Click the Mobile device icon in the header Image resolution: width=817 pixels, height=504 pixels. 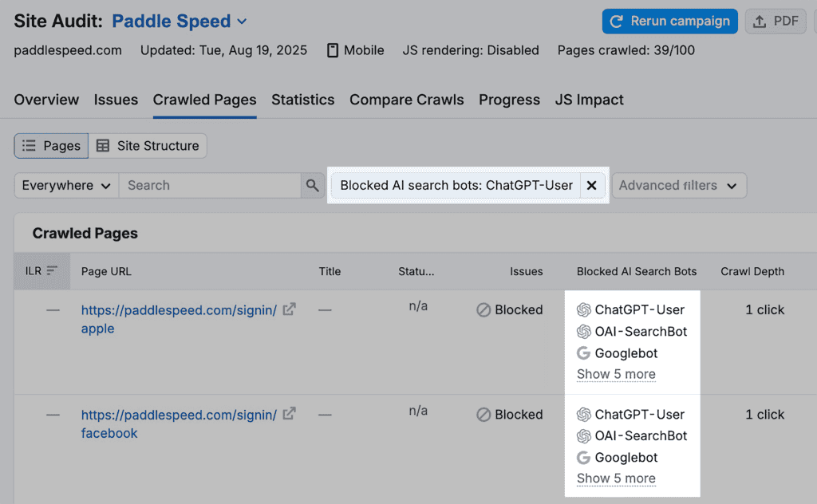(332, 49)
